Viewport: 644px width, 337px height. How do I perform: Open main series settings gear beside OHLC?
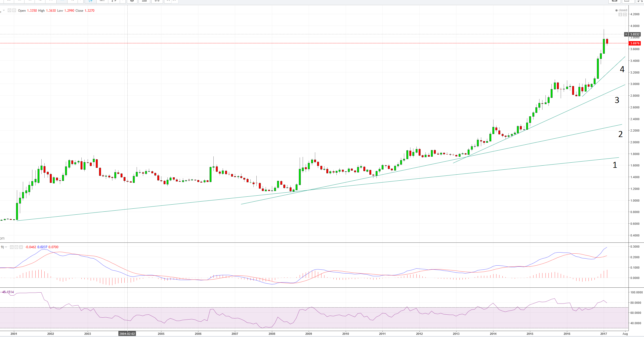pos(14,10)
